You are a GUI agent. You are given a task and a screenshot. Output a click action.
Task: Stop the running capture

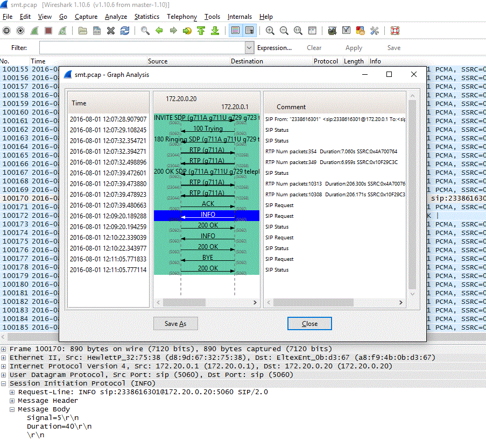[48, 31]
